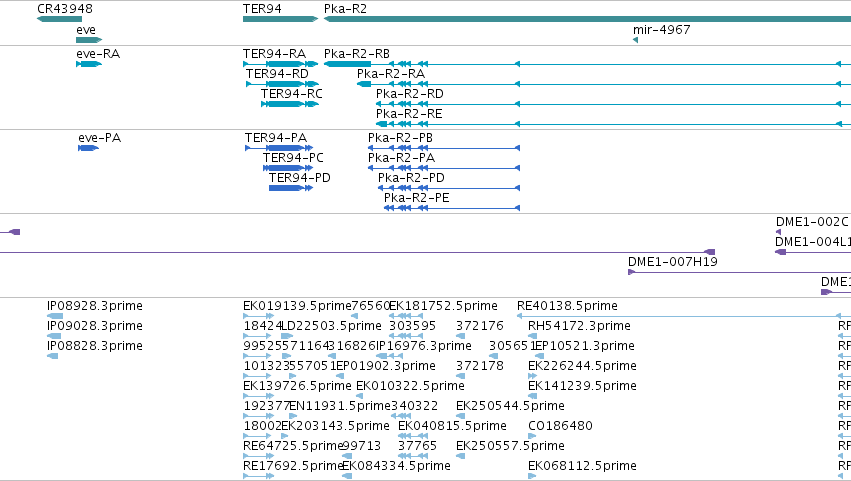Click the eve-RA transcript

click(89, 64)
